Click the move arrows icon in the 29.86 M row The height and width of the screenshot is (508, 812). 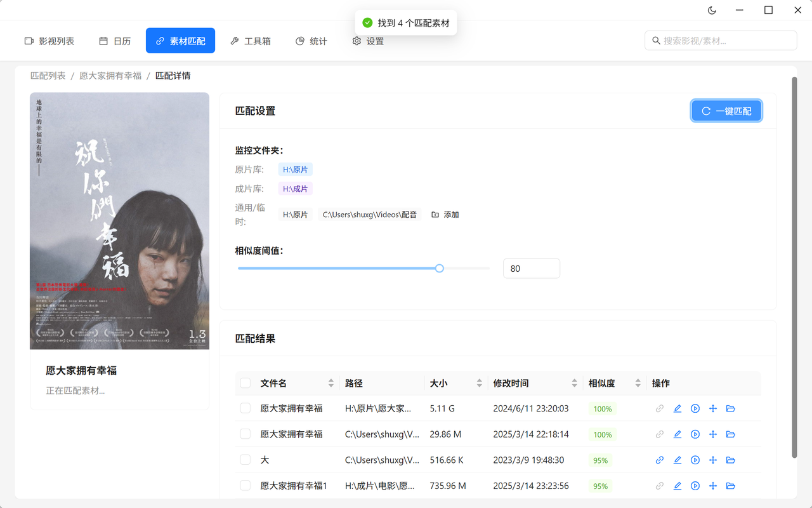713,434
